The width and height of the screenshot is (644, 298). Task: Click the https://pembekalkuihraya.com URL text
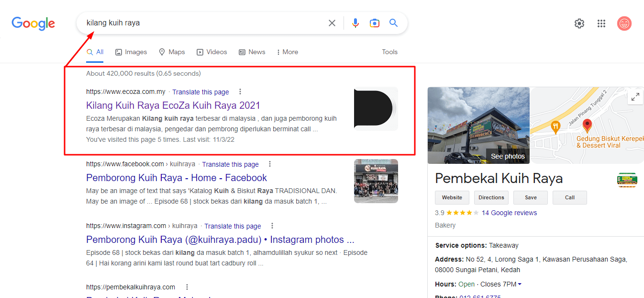click(131, 287)
